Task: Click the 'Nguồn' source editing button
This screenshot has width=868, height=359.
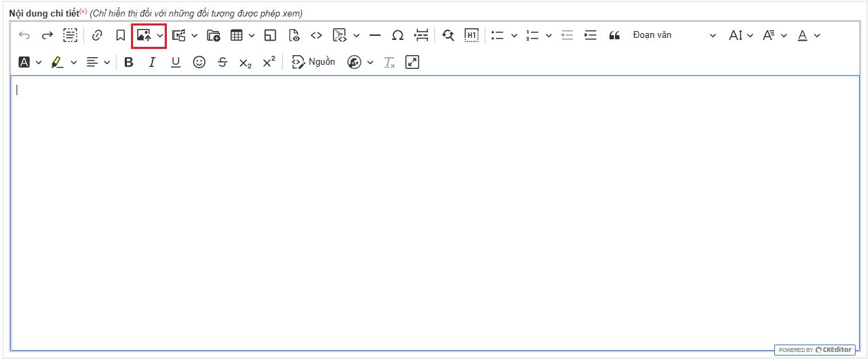Action: tap(314, 62)
